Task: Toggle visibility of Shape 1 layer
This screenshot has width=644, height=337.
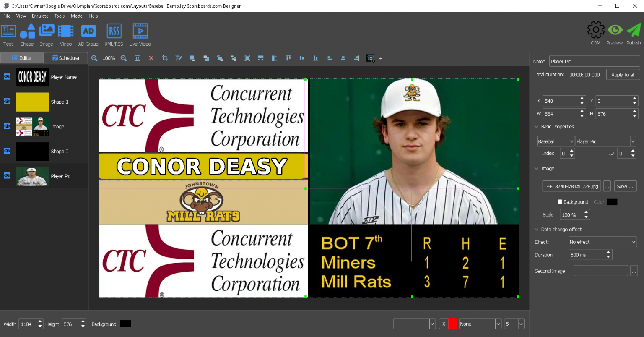Action: pos(7,101)
